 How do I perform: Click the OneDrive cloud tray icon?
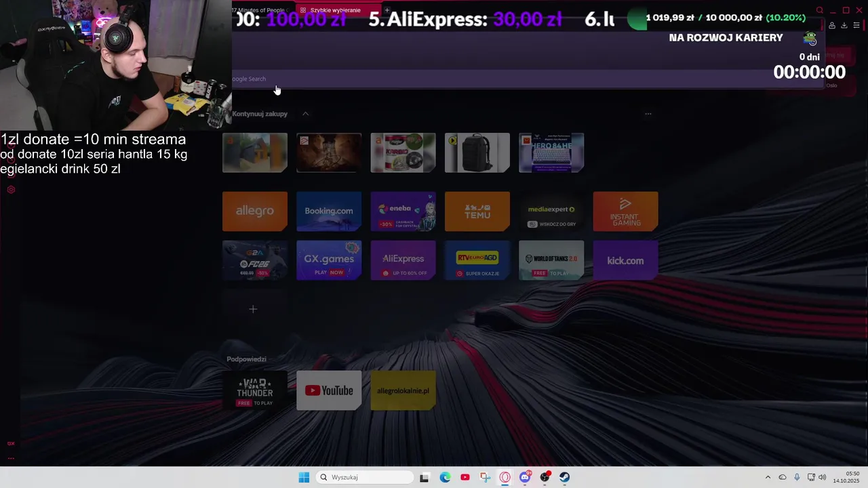click(x=783, y=477)
